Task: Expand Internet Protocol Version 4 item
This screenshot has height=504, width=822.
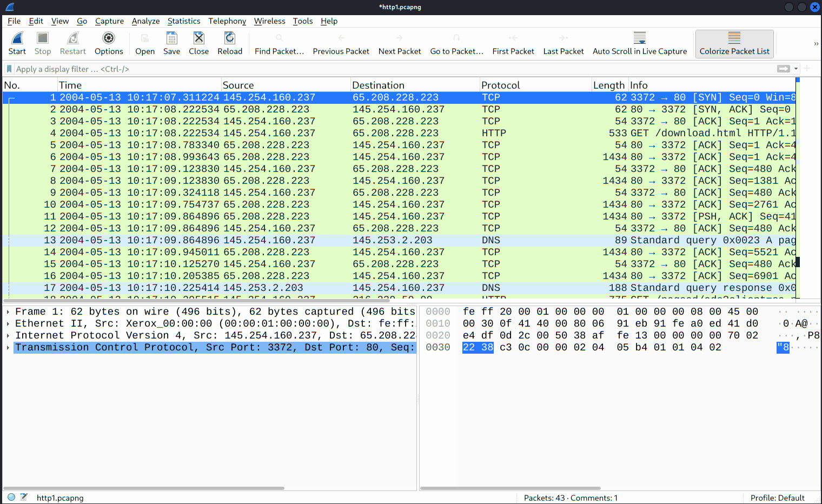Action: coord(8,336)
